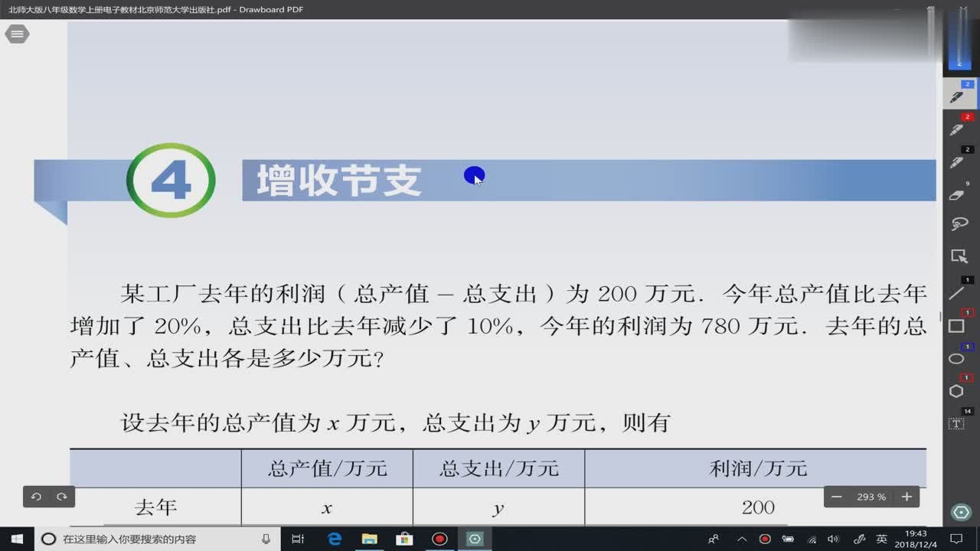Open the Action Center notifications
The height and width of the screenshot is (551, 980).
coord(956,539)
